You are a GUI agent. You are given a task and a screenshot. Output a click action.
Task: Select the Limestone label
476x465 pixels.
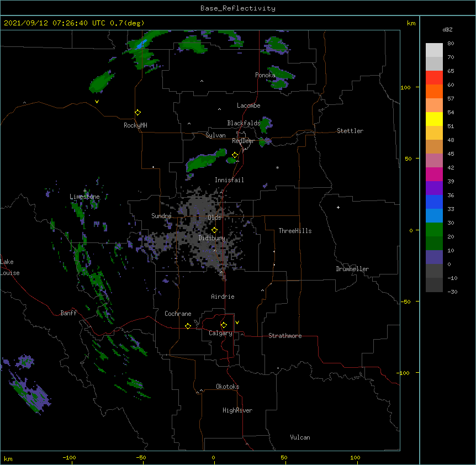click(x=84, y=197)
